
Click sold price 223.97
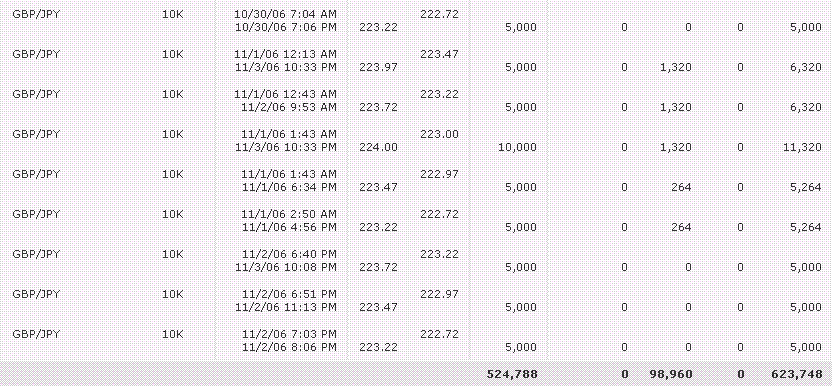point(378,67)
